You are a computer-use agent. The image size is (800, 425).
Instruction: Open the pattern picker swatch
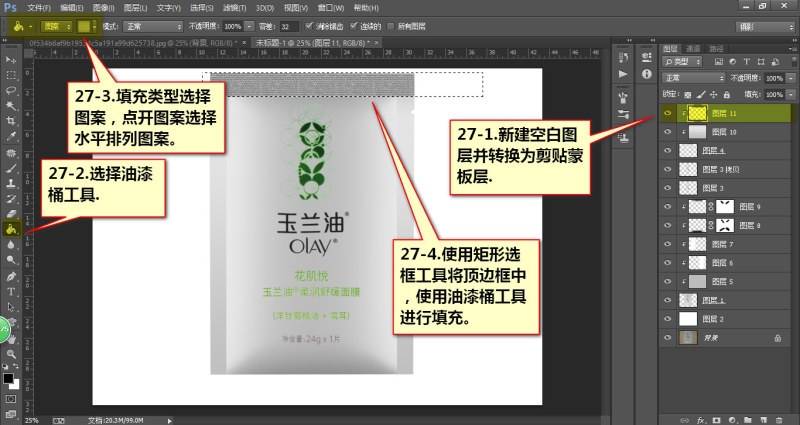click(x=84, y=27)
